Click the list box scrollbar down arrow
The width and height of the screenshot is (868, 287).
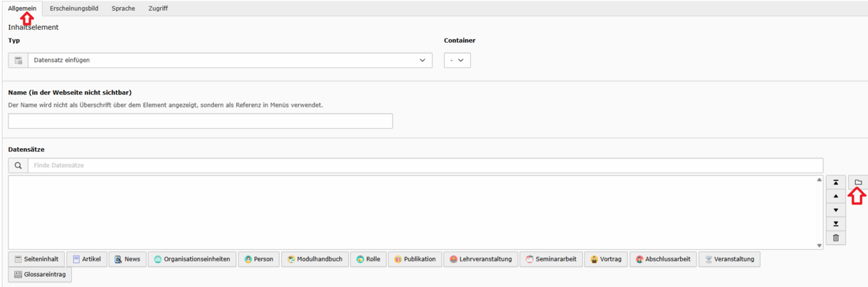[x=820, y=245]
